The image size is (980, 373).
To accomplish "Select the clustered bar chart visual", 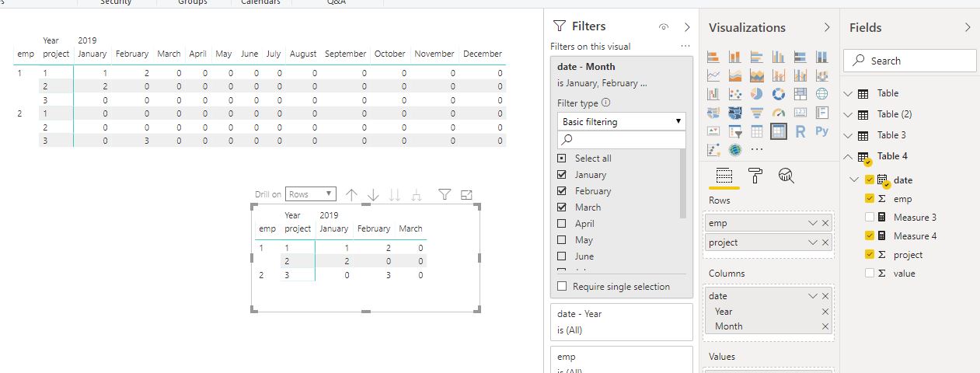I will (757, 57).
